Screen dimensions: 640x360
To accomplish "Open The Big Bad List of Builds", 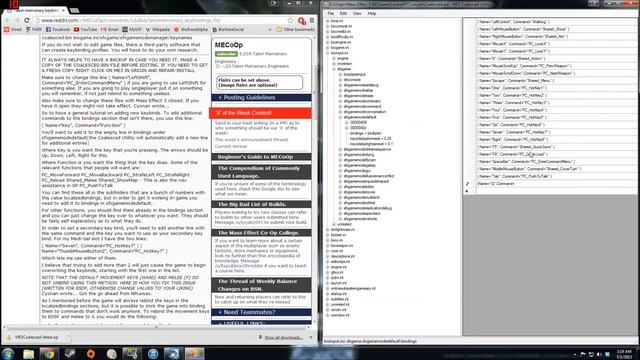I will pos(261,204).
